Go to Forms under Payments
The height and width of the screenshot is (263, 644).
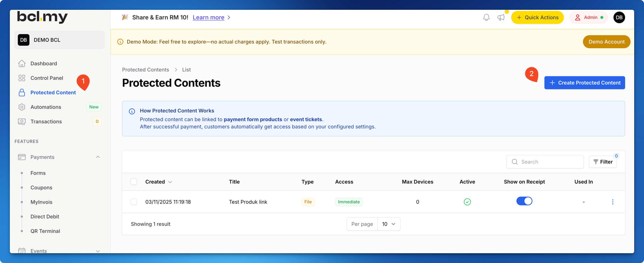coord(38,173)
